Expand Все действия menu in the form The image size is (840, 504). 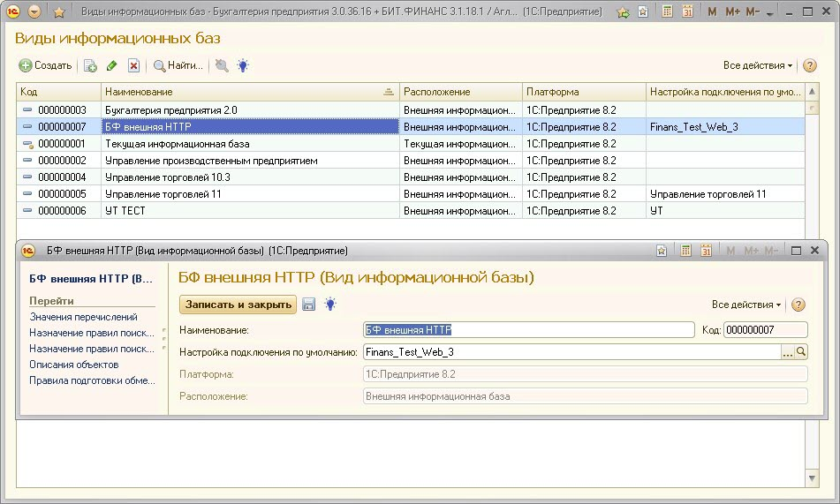pos(746,305)
